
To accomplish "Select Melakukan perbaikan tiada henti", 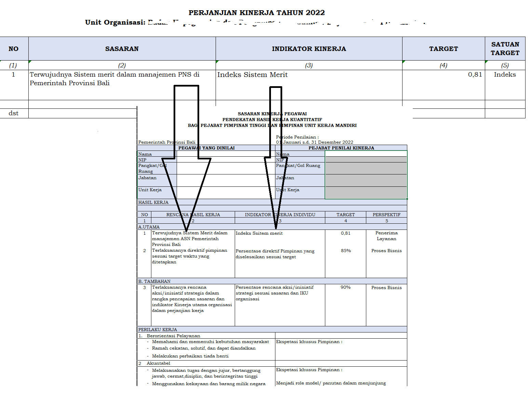I will coord(190,356).
